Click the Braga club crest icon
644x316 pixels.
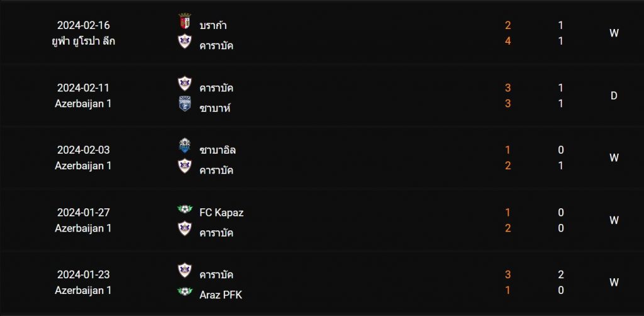click(x=185, y=21)
